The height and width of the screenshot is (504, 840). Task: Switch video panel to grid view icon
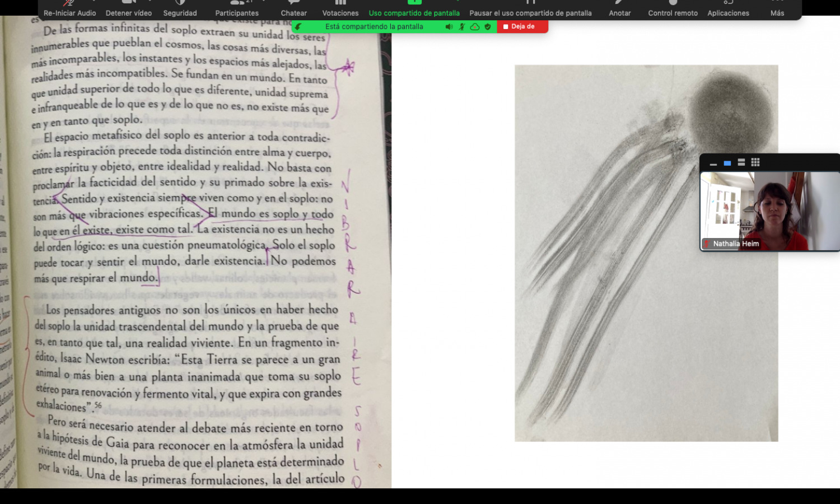tap(755, 162)
